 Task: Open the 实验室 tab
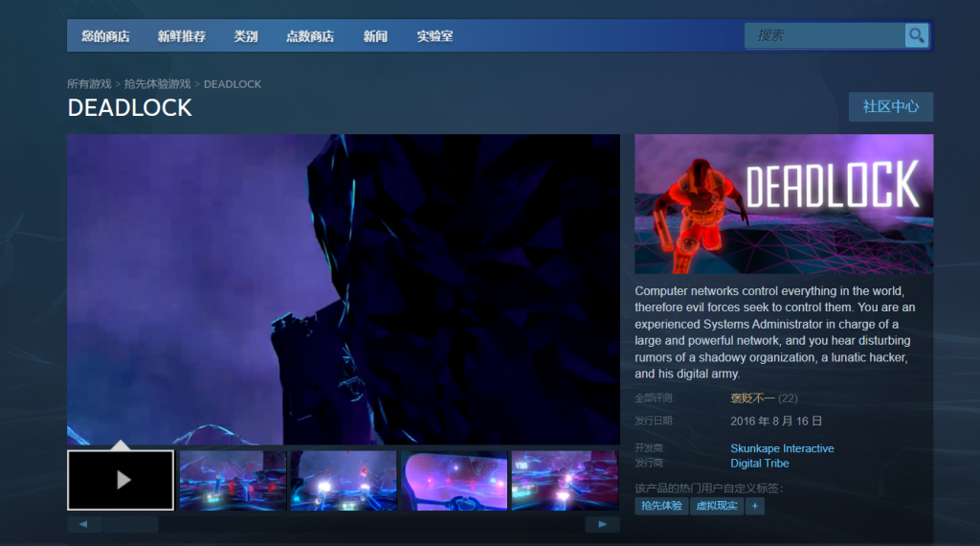tap(435, 36)
